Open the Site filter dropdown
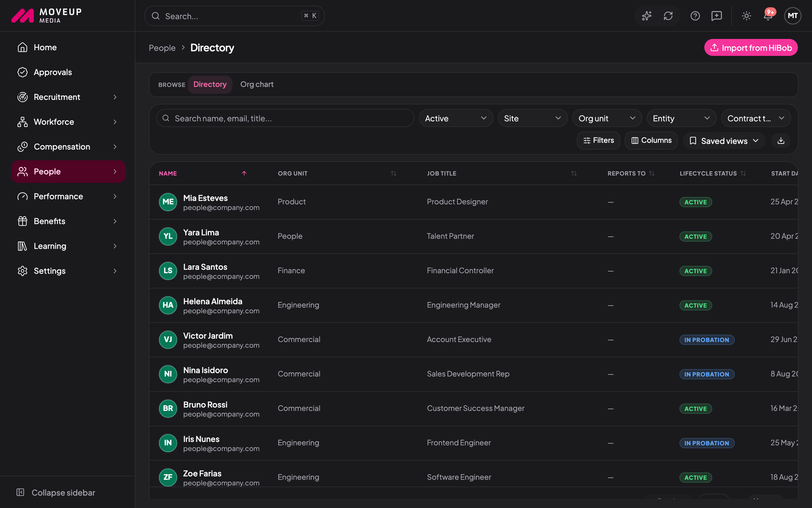The image size is (812, 508). pyautogui.click(x=533, y=118)
